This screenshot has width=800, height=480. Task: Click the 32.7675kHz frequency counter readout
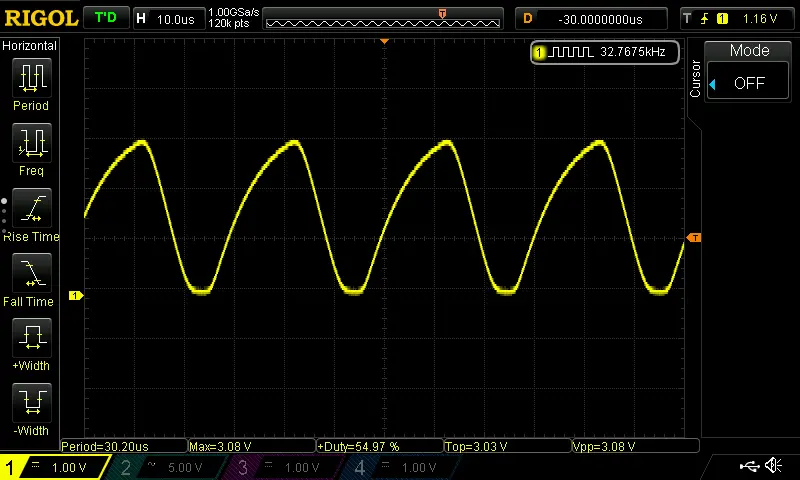click(606, 51)
